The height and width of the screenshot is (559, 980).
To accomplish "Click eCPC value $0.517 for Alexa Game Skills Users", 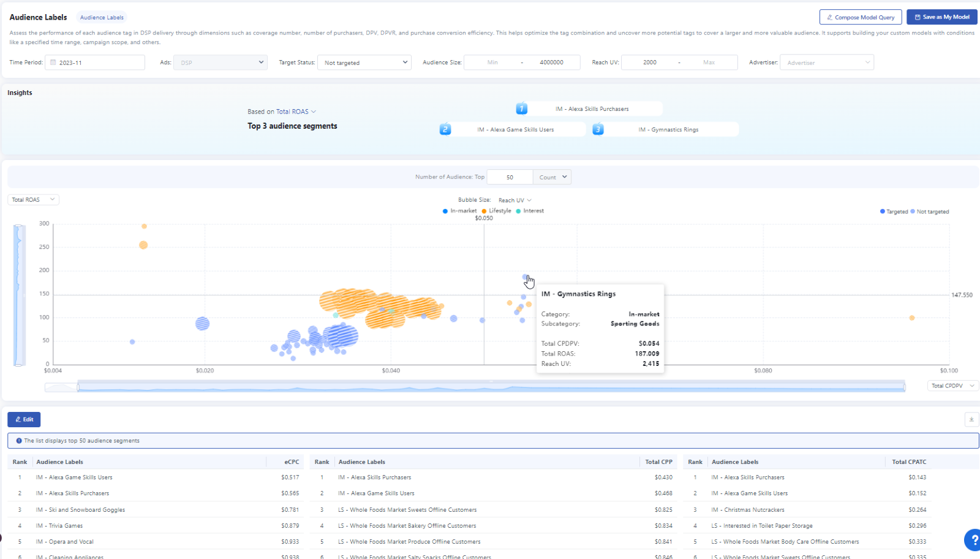I will (x=290, y=477).
